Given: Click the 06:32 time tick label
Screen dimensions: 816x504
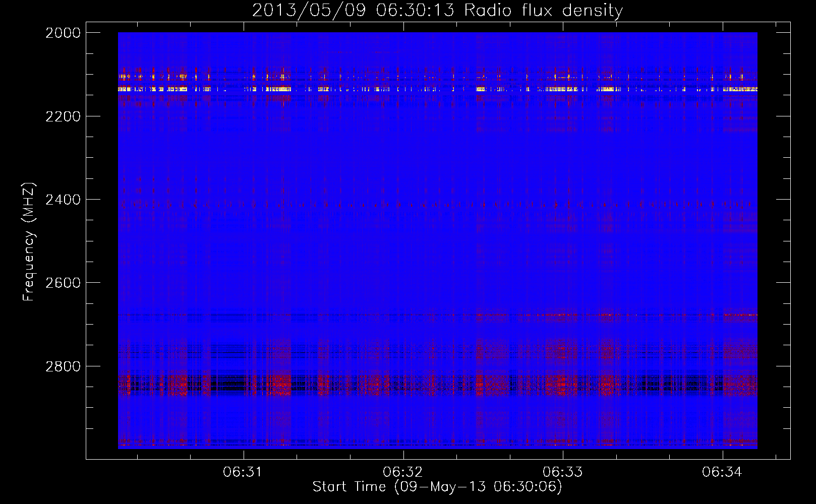Looking at the screenshot, I should click(402, 472).
